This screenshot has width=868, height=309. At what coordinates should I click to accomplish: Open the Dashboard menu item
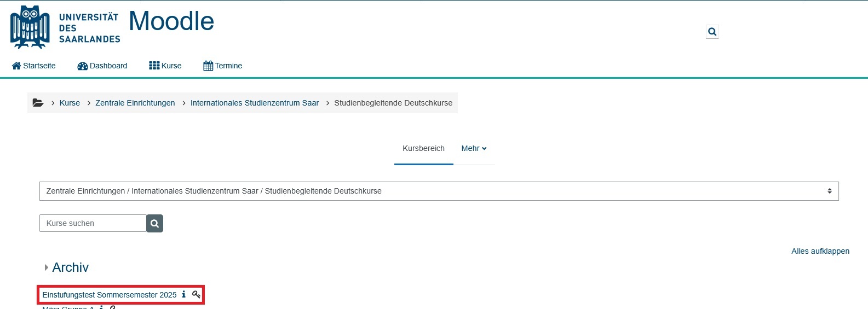click(108, 66)
